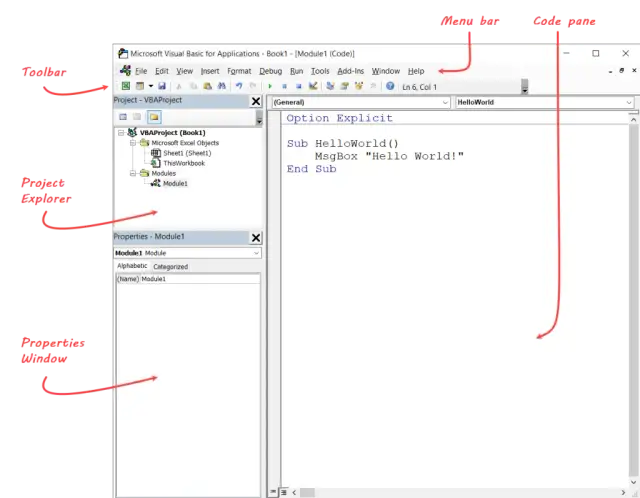Click the horizontal scrollbar left arrow

coord(294,493)
